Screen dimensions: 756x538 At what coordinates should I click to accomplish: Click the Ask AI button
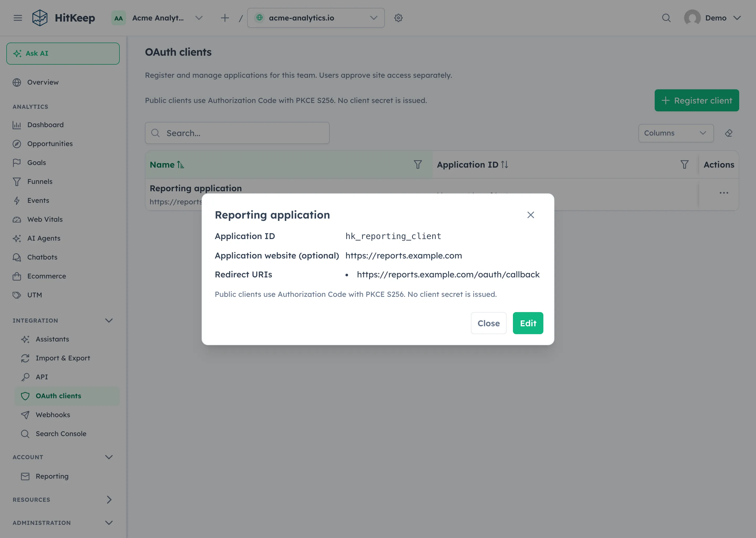tap(63, 53)
